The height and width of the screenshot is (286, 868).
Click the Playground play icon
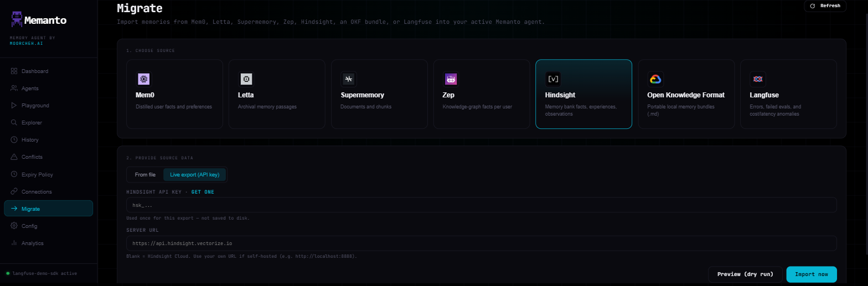pyautogui.click(x=14, y=106)
